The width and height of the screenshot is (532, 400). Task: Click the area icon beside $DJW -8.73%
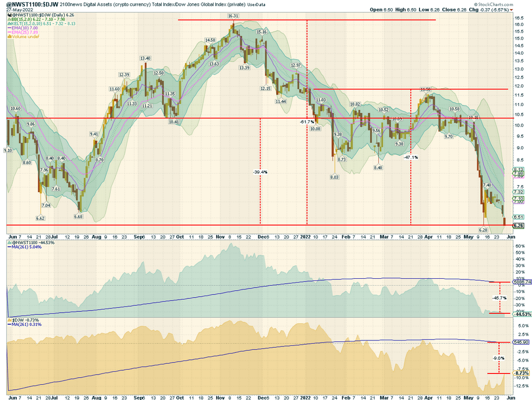pyautogui.click(x=10, y=320)
